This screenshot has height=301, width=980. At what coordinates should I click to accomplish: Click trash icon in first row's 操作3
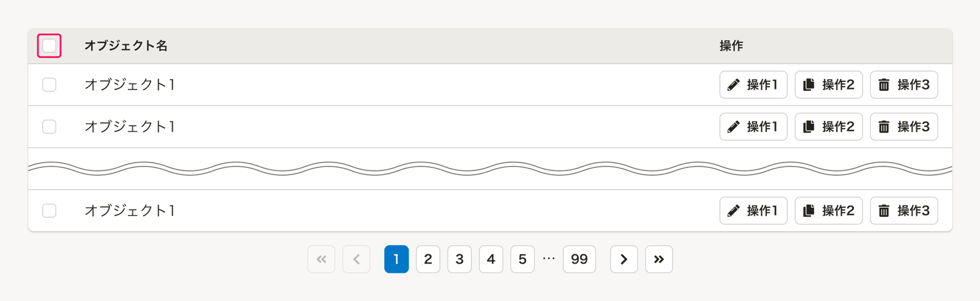884,85
